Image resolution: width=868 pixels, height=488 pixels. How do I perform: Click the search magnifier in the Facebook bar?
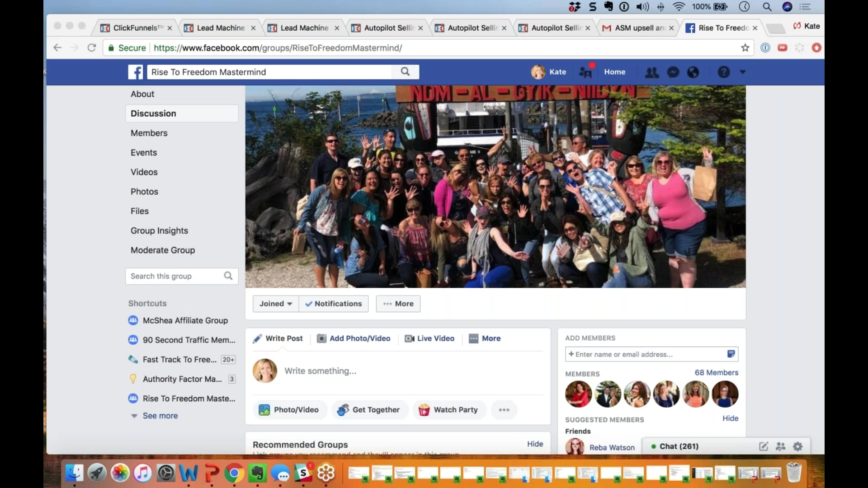pos(405,72)
